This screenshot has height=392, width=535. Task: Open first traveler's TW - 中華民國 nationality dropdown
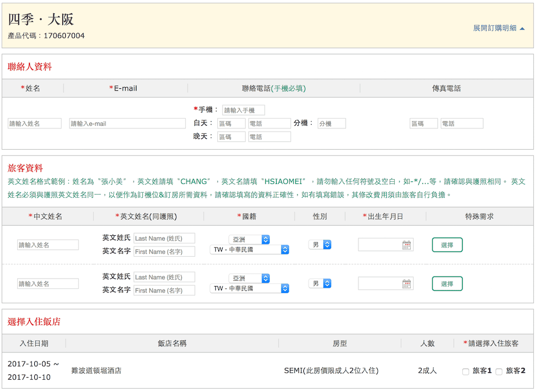coord(249,250)
